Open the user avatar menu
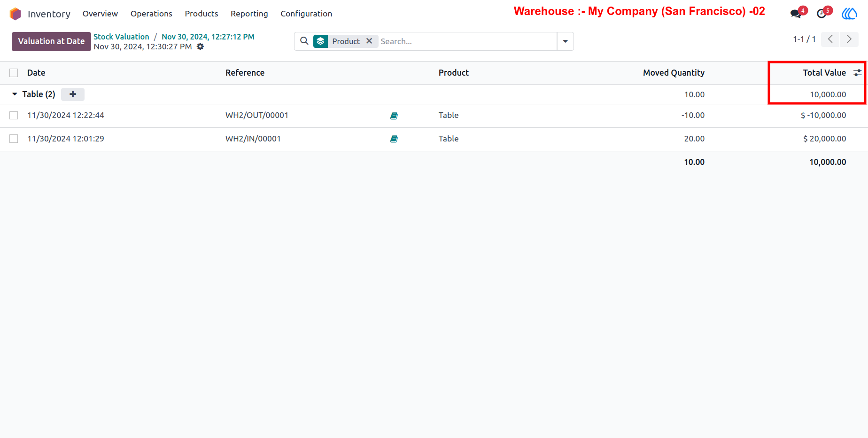 point(849,14)
